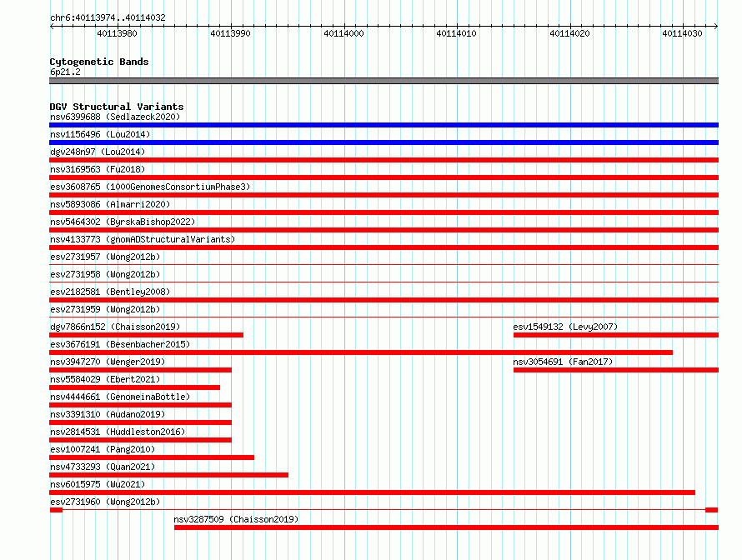742x560 pixels.
Task: Select the gray 6p21.2 cytogenetic band bar
Action: [x=384, y=81]
